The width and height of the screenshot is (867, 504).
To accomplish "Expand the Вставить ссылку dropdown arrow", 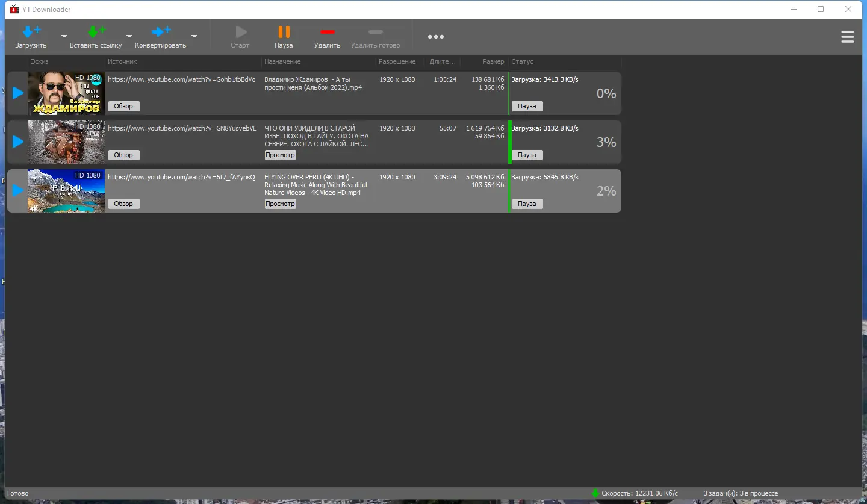I will tap(129, 37).
